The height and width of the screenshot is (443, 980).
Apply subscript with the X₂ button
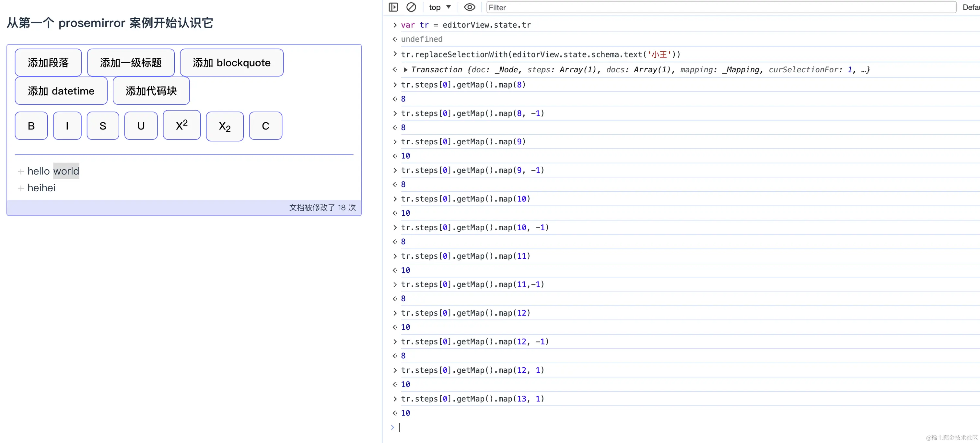point(225,126)
